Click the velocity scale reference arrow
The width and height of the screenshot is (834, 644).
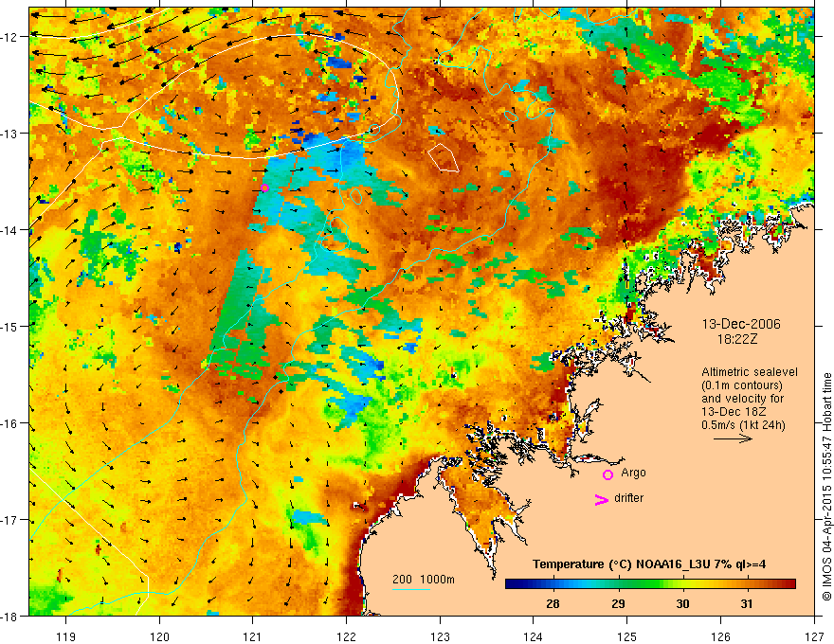733,438
